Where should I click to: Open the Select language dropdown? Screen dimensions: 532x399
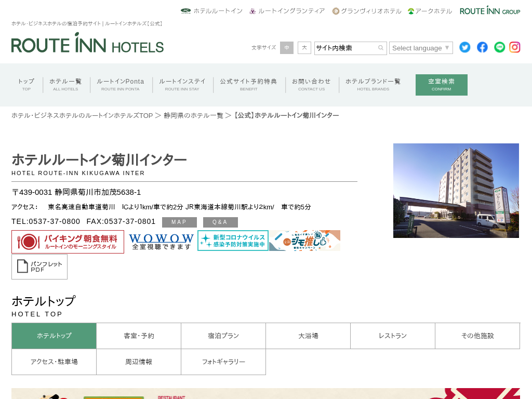[421, 48]
